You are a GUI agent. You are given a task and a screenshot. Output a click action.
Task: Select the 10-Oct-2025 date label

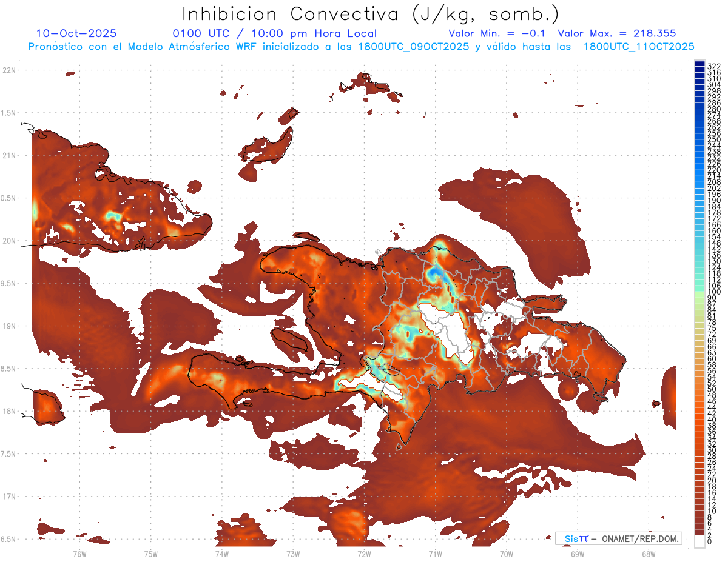[76, 33]
